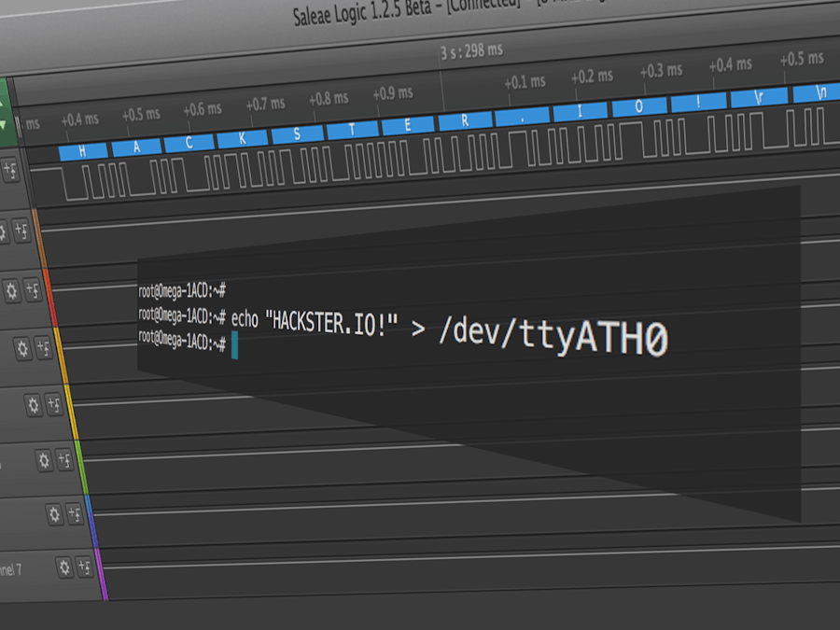This screenshot has width=840, height=630.
Task: Select the decoded '!' byte label
Action: click(x=698, y=101)
